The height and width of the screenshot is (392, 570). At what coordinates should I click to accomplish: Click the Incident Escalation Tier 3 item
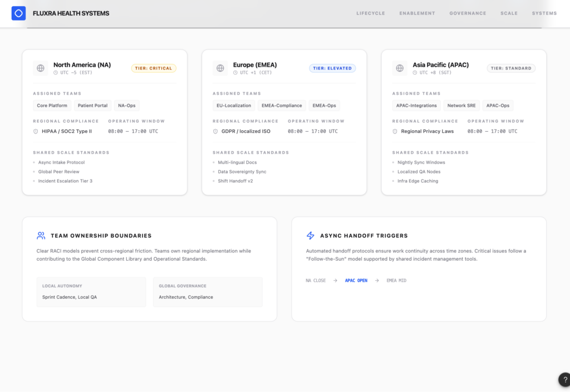click(66, 181)
